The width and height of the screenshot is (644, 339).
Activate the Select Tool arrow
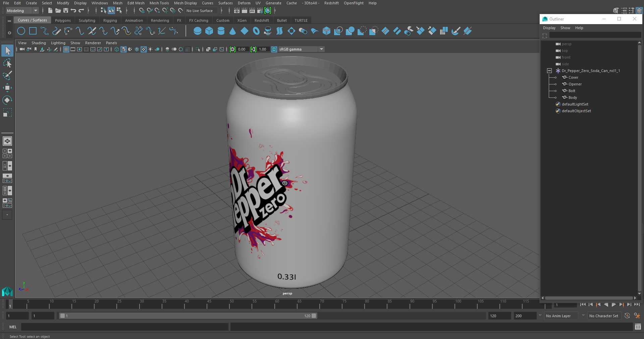point(7,51)
